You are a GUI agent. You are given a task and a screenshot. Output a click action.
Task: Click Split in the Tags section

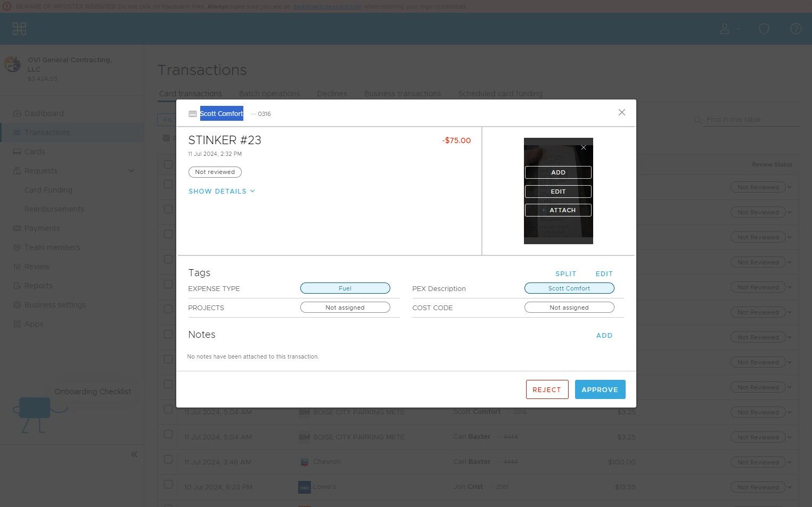tap(565, 274)
